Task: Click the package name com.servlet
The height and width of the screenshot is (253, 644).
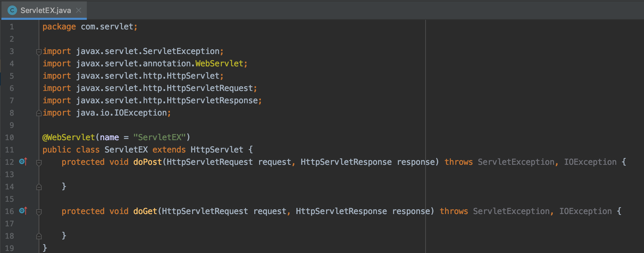Action: 107,27
